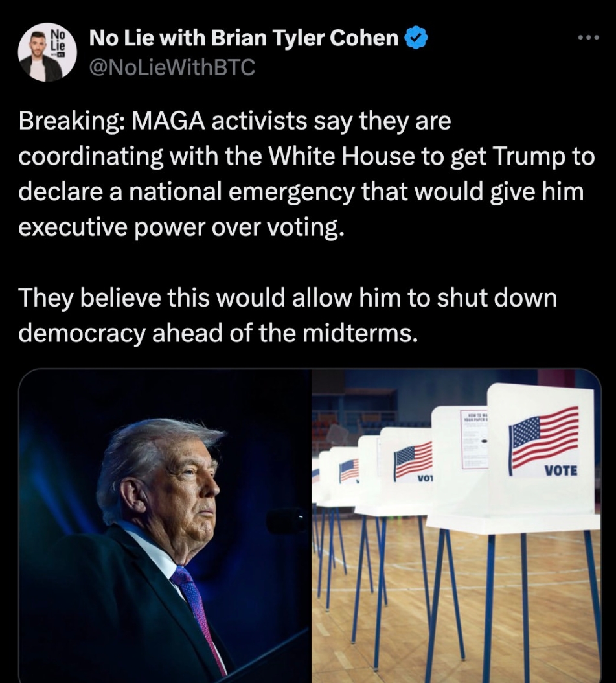Click 'White House' in the tweet text
This screenshot has width=616, height=683.
tap(341, 156)
